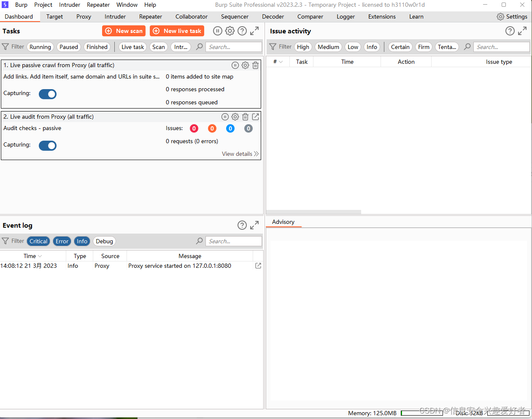
Task: Open Tasks panel help icon
Action: click(x=242, y=31)
